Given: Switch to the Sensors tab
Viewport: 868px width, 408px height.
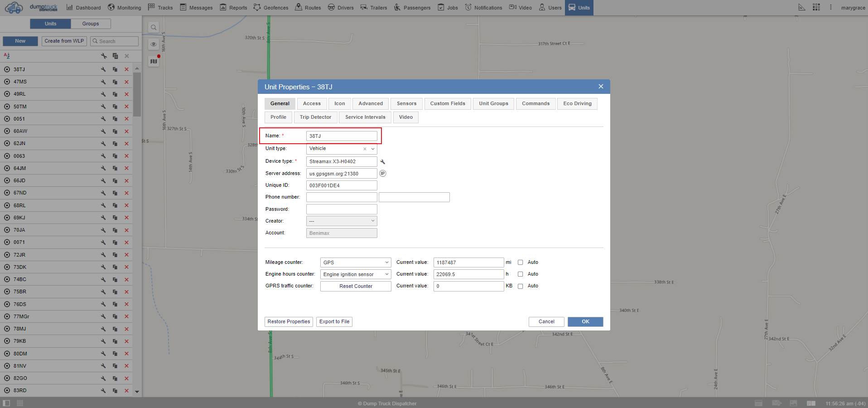Looking at the screenshot, I should point(406,104).
